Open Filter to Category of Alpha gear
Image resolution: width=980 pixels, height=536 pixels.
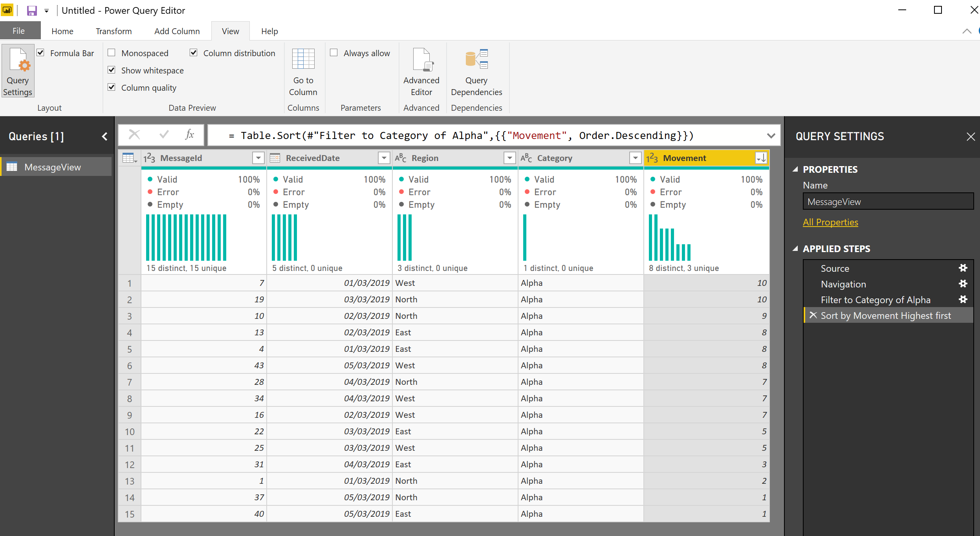tap(963, 300)
